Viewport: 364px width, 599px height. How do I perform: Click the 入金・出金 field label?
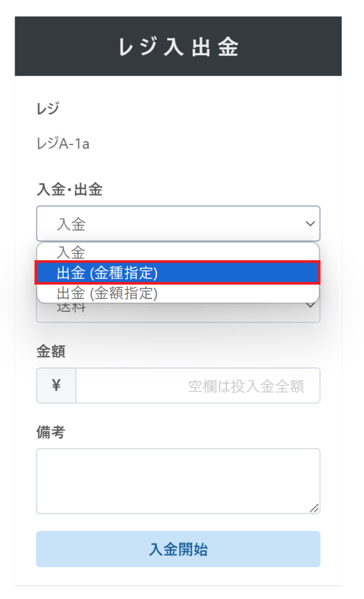tap(70, 190)
